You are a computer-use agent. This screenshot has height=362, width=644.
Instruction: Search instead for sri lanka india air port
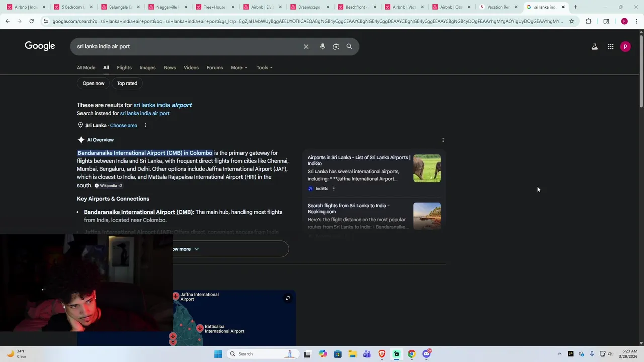tap(144, 113)
